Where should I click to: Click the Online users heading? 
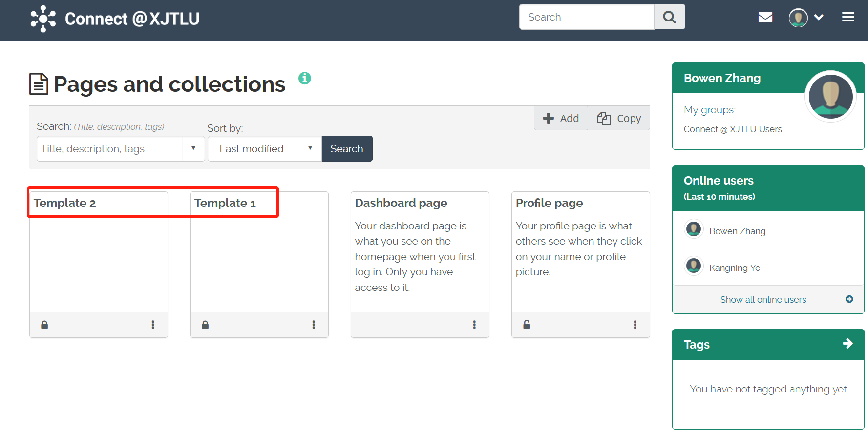(x=719, y=181)
